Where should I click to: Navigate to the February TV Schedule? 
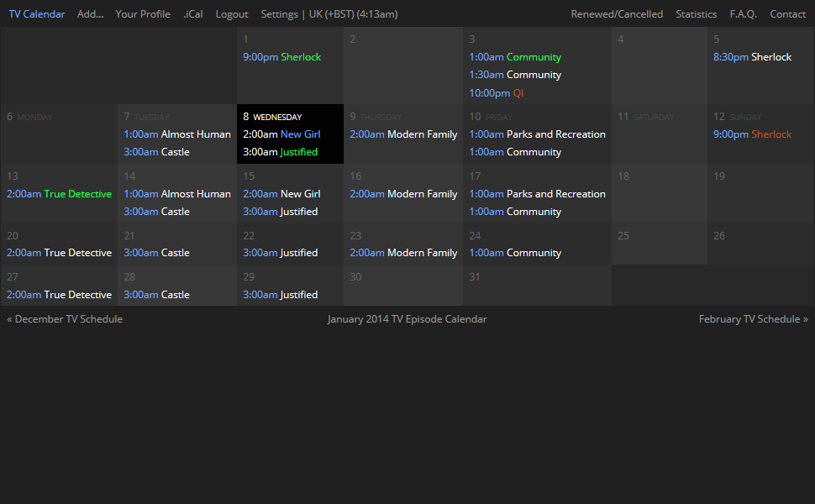(x=753, y=319)
